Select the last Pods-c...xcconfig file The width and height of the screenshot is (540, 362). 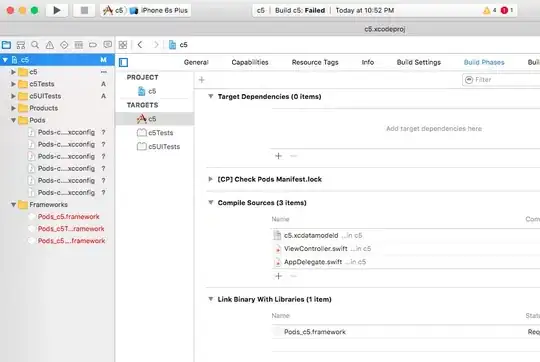[66, 193]
